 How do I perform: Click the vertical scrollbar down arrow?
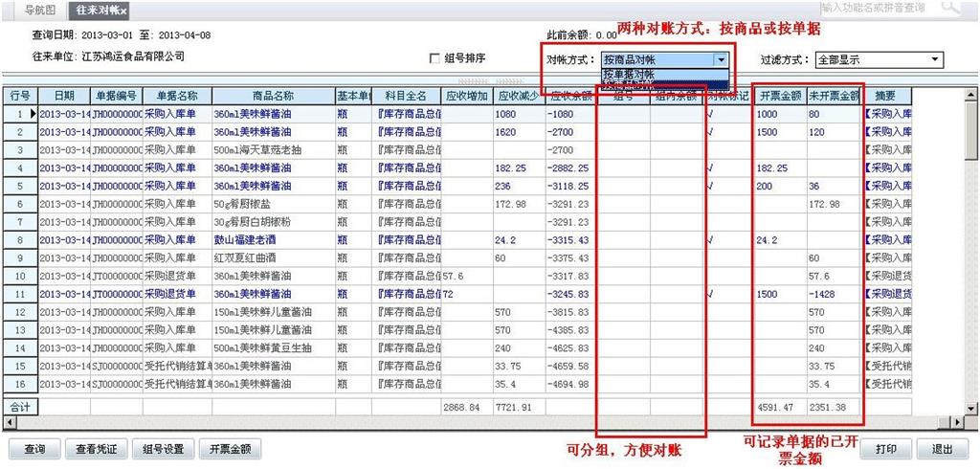coord(970,409)
